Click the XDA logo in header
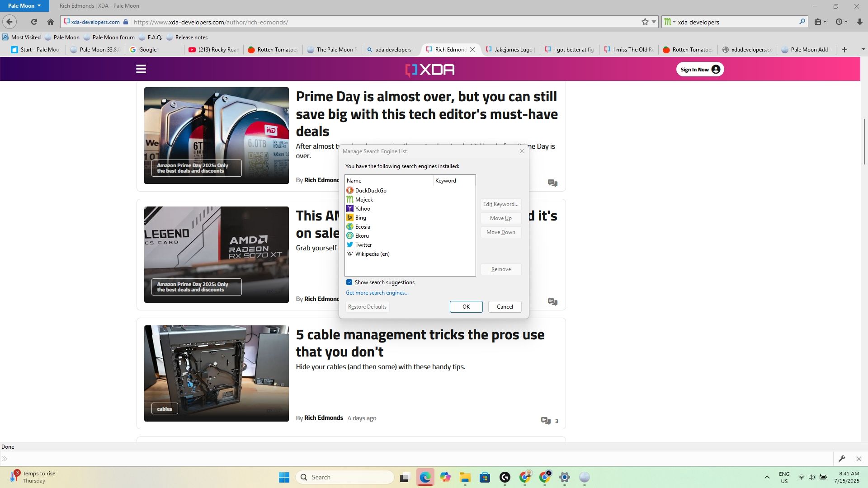The width and height of the screenshot is (868, 488). [430, 70]
